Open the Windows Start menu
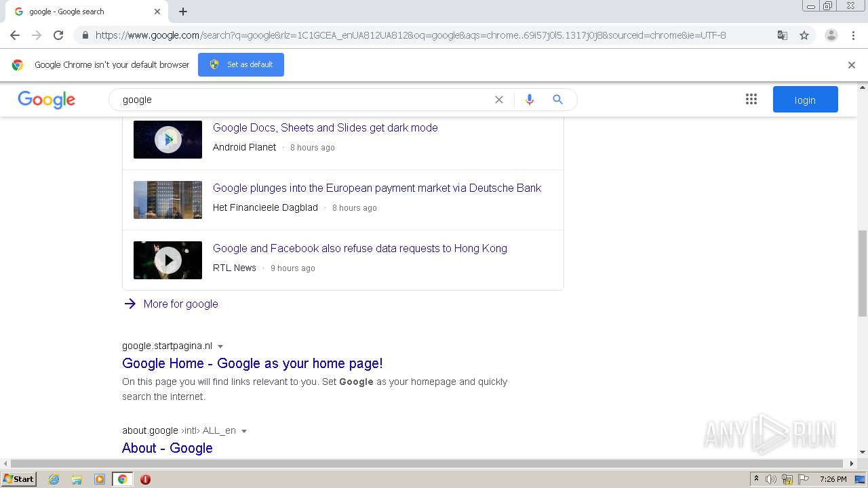The width and height of the screenshot is (868, 488). pos(19,479)
